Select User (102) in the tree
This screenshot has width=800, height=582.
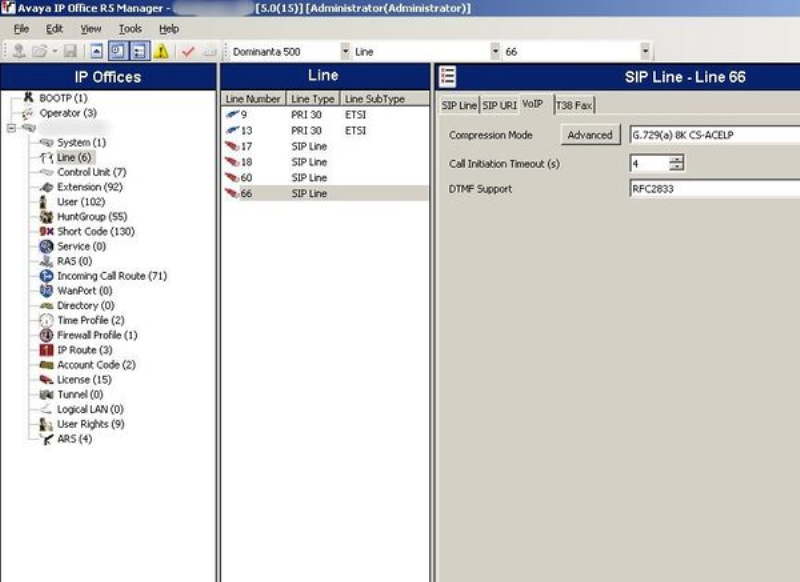tap(81, 202)
